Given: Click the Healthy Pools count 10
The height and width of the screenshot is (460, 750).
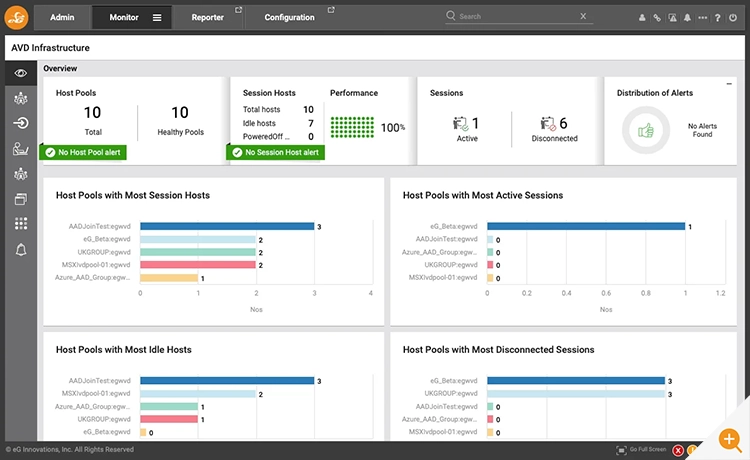Looking at the screenshot, I should point(180,112).
